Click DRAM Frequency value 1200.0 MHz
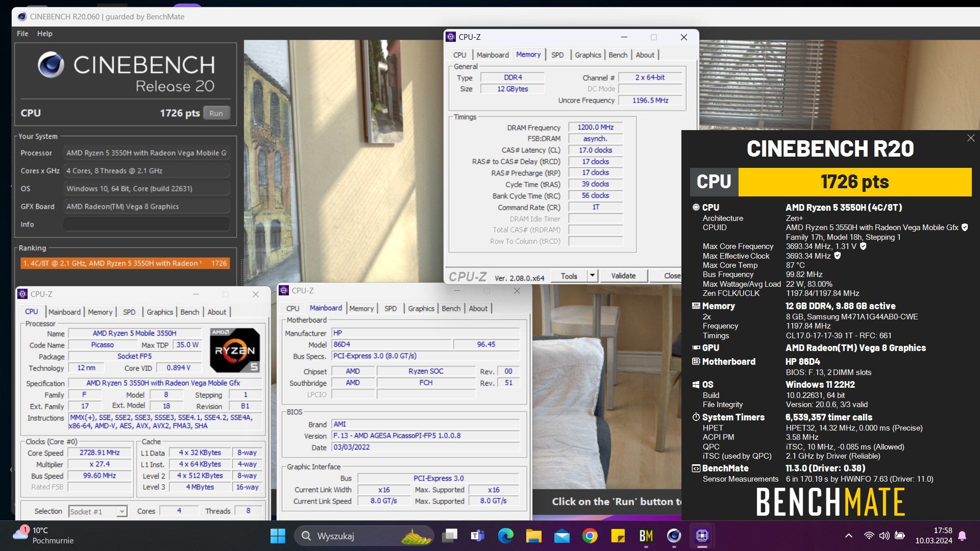Screen dimensions: 980x551 coord(596,128)
